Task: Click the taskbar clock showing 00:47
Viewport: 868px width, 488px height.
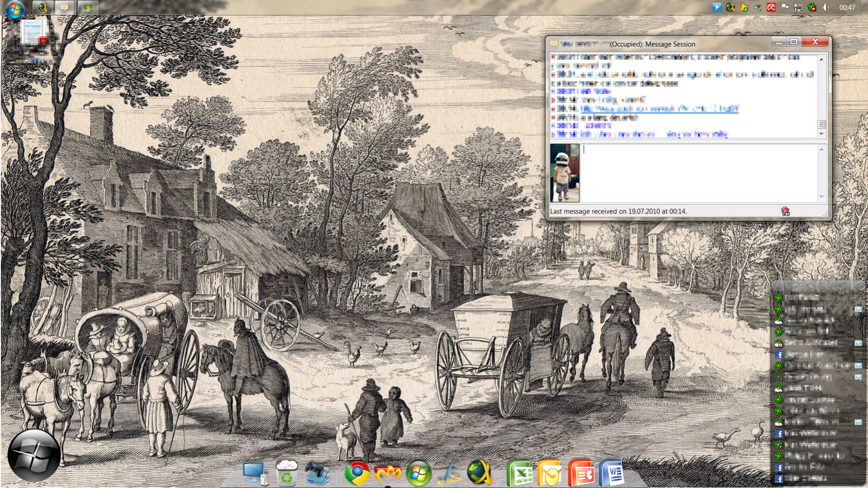Action: (847, 8)
